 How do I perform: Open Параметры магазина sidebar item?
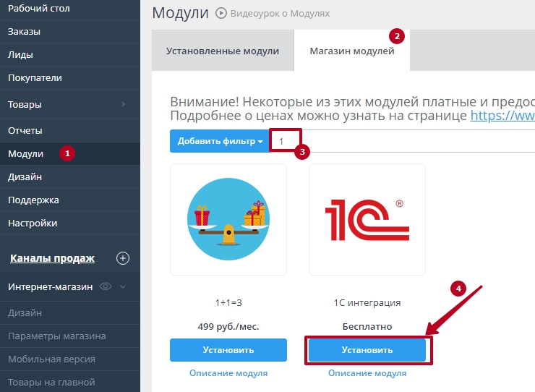coord(57,336)
